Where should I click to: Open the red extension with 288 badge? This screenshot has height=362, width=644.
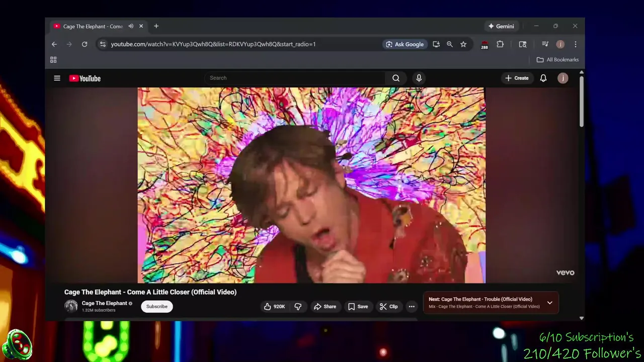(485, 45)
